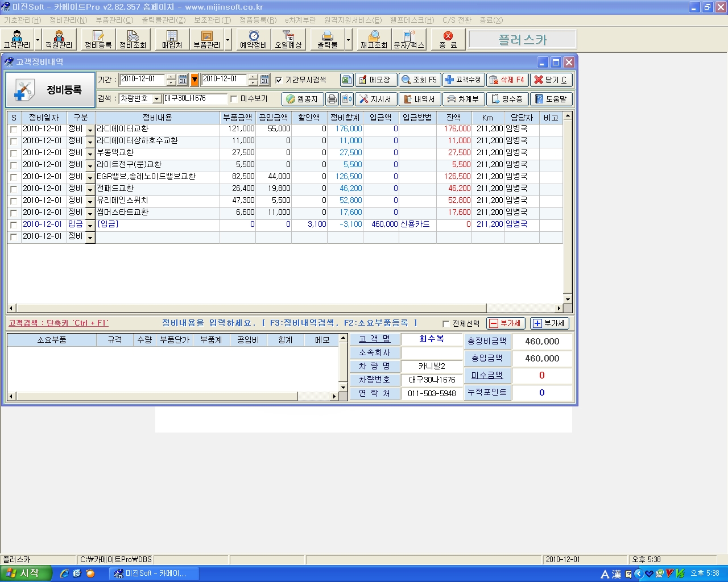This screenshot has width=728, height=582.
Task: Click the large 정비등록 button
Action: pyautogui.click(x=50, y=90)
